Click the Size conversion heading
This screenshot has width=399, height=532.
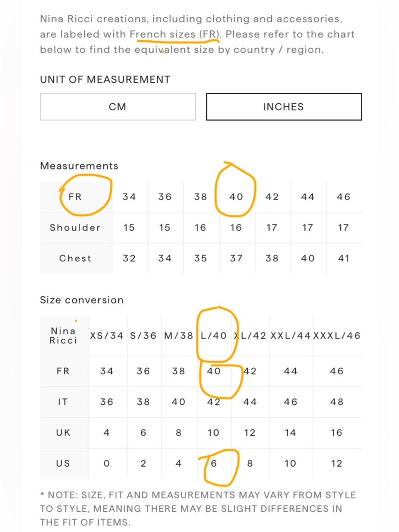click(82, 300)
